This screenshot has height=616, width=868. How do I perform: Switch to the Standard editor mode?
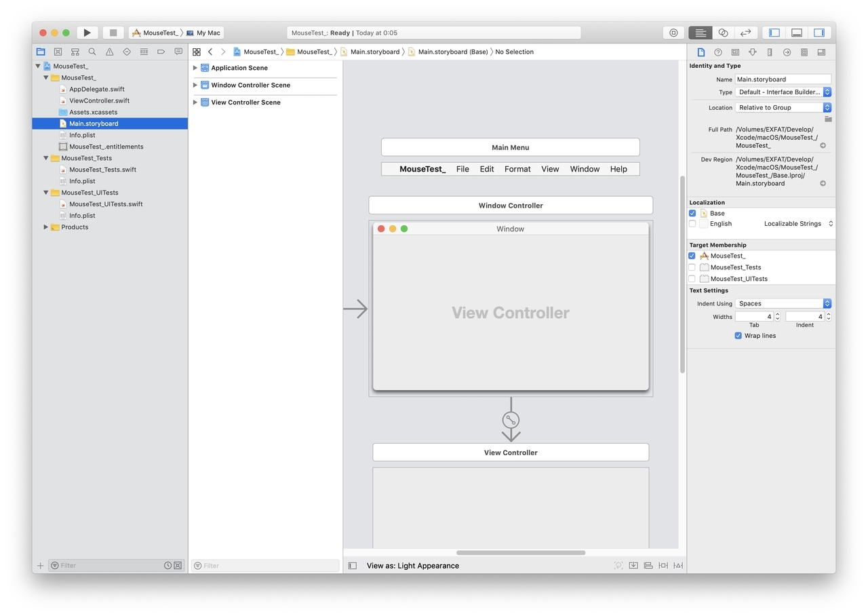pyautogui.click(x=701, y=33)
